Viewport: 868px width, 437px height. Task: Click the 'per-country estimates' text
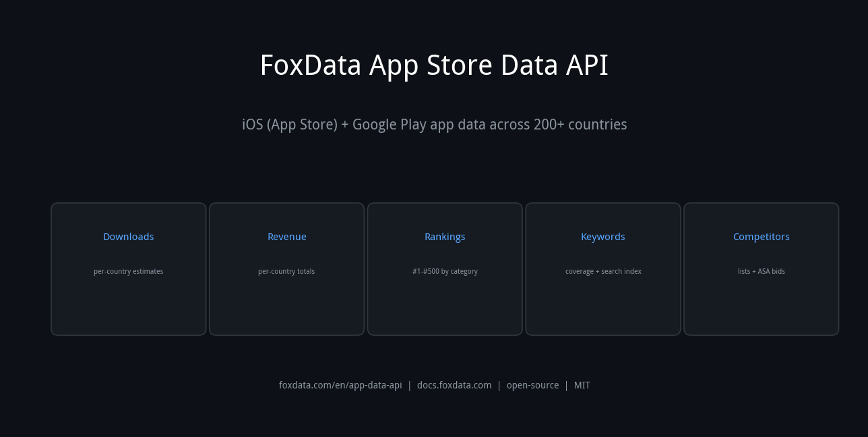(x=128, y=271)
